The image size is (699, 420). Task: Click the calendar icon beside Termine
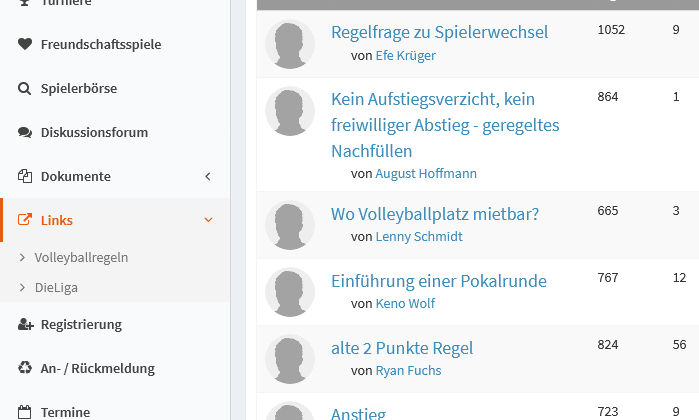25,412
